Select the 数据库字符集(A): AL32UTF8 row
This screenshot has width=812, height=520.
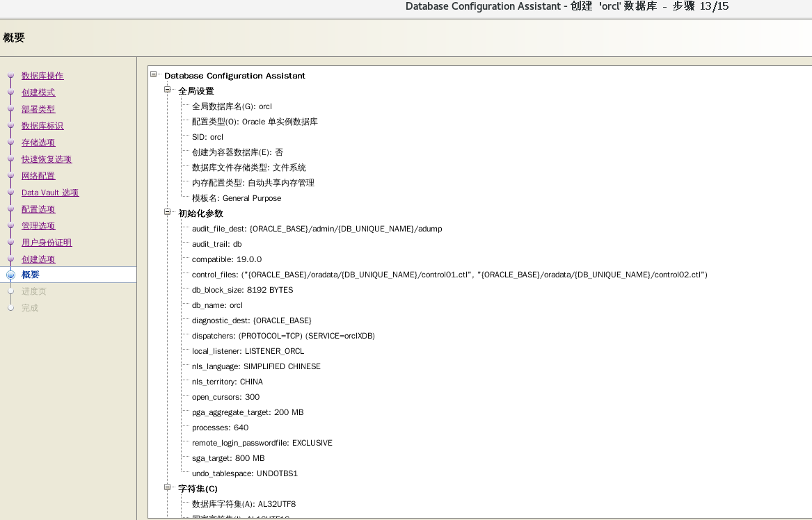pos(244,504)
